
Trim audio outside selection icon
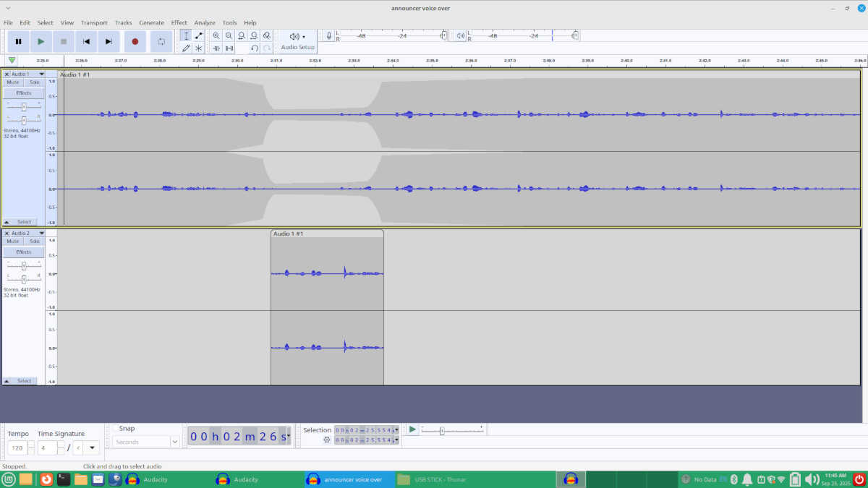pos(216,48)
